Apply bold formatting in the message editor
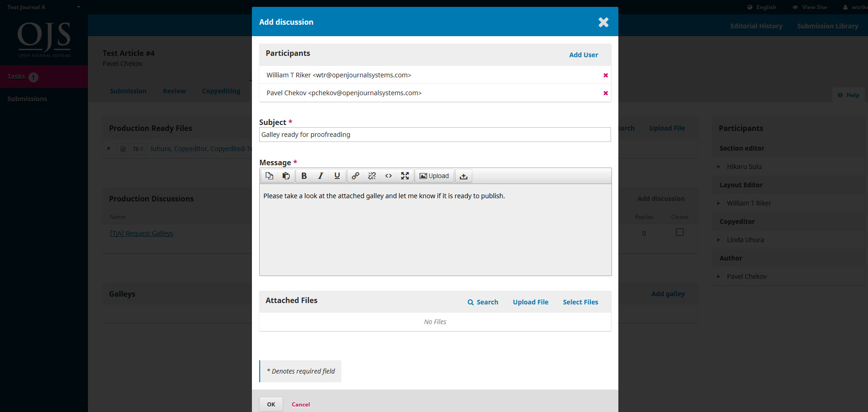This screenshot has width=868, height=412. (304, 176)
